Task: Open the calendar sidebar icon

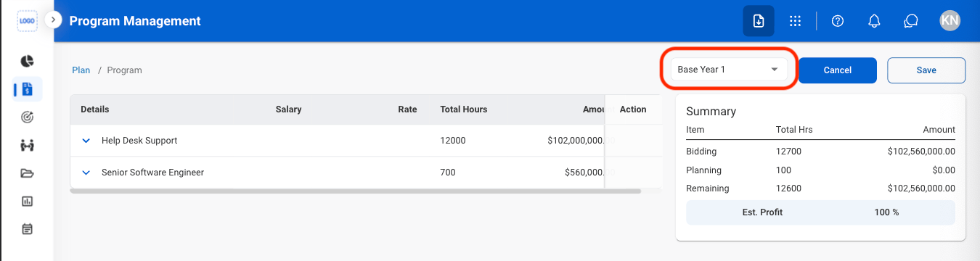Action: (27, 229)
